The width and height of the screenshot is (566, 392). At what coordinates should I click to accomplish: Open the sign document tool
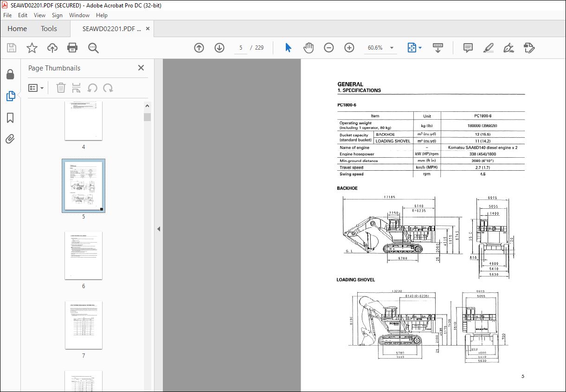(508, 48)
